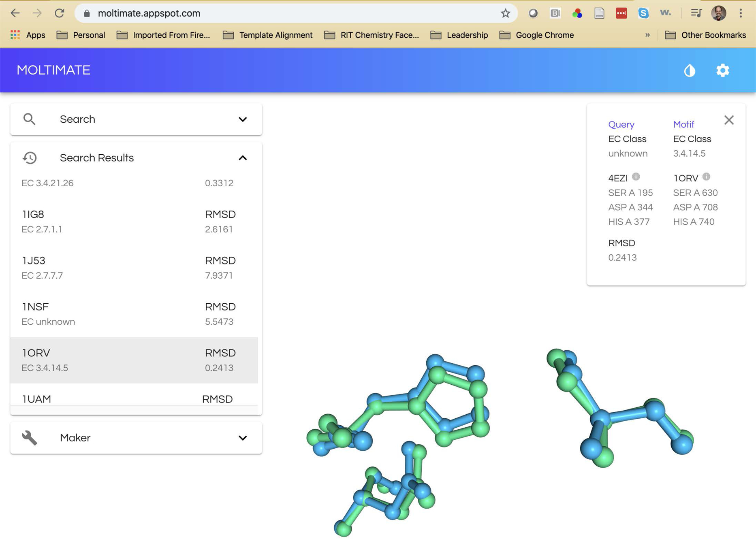Screen dimensions: 756x539
Task: Open the document page extension icon
Action: 599,13
